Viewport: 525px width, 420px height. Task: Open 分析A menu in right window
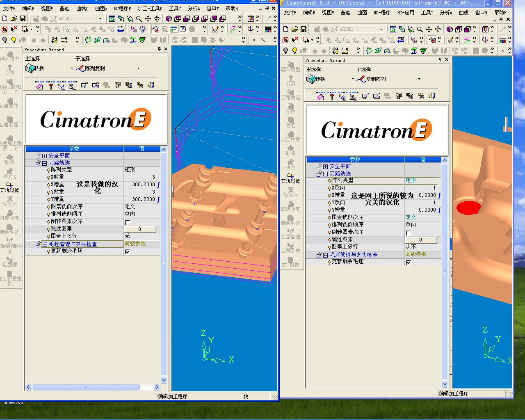click(x=446, y=13)
